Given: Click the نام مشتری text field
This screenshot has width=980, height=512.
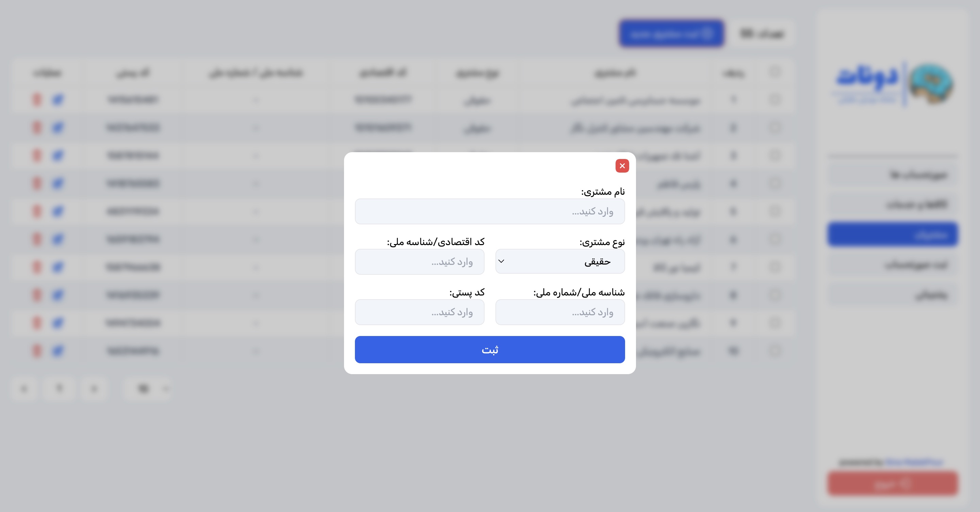Looking at the screenshot, I should pos(490,211).
